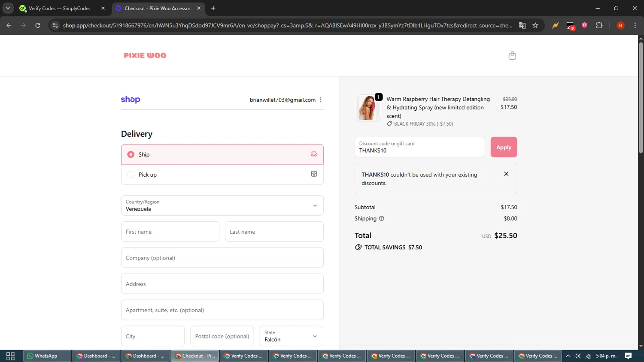Open the notification center icon
644x362 pixels.
[x=628, y=356]
